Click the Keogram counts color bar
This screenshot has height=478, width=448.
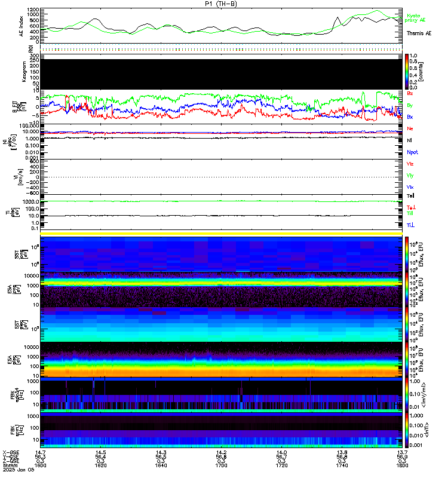pyautogui.click(x=407, y=72)
